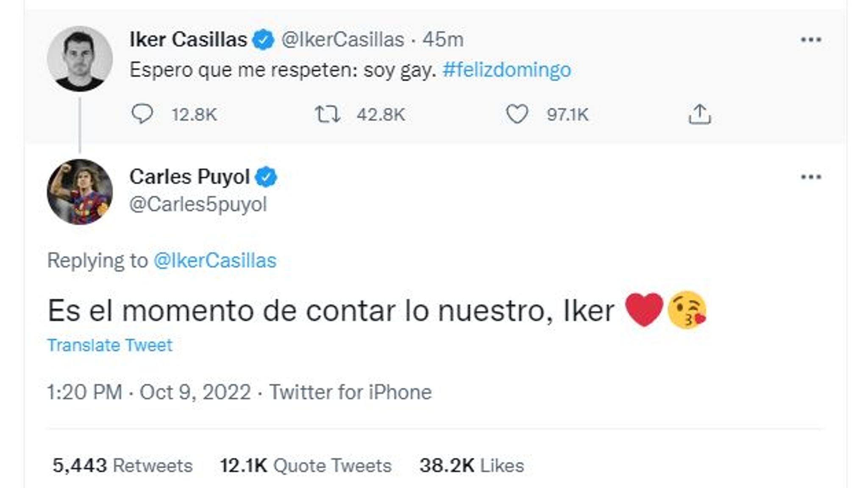Like the Iker Casillas tweet
This screenshot has height=488, width=868.
(x=517, y=114)
